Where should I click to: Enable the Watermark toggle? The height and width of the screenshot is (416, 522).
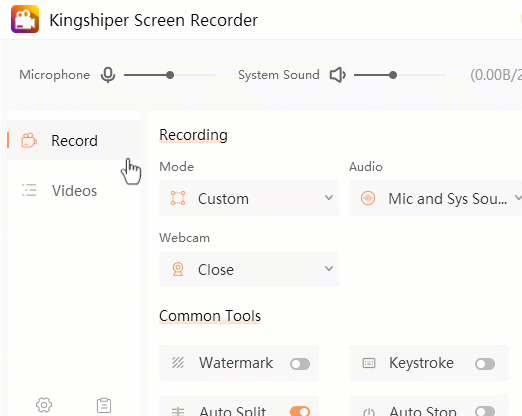(300, 364)
